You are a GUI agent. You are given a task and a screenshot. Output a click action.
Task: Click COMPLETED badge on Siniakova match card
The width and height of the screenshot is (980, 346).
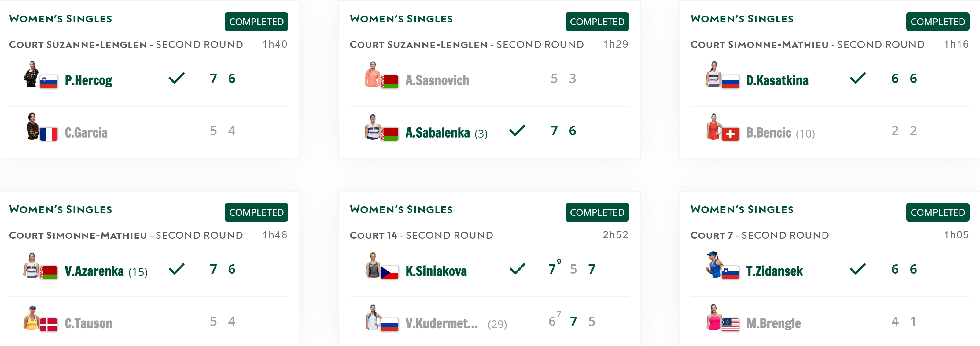pyautogui.click(x=597, y=212)
